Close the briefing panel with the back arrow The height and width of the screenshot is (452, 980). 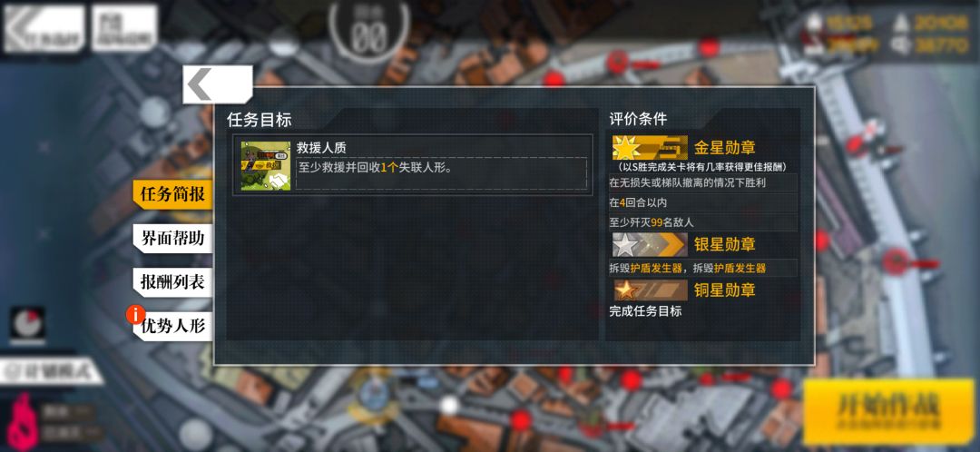click(218, 84)
